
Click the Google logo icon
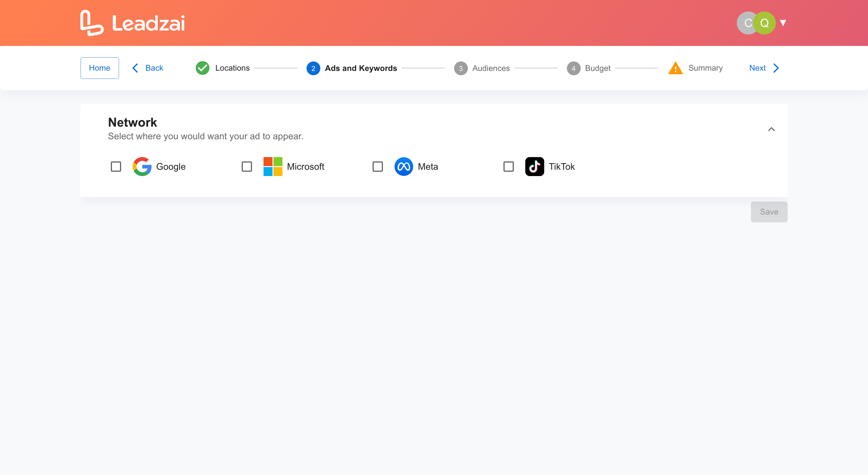coord(142,167)
